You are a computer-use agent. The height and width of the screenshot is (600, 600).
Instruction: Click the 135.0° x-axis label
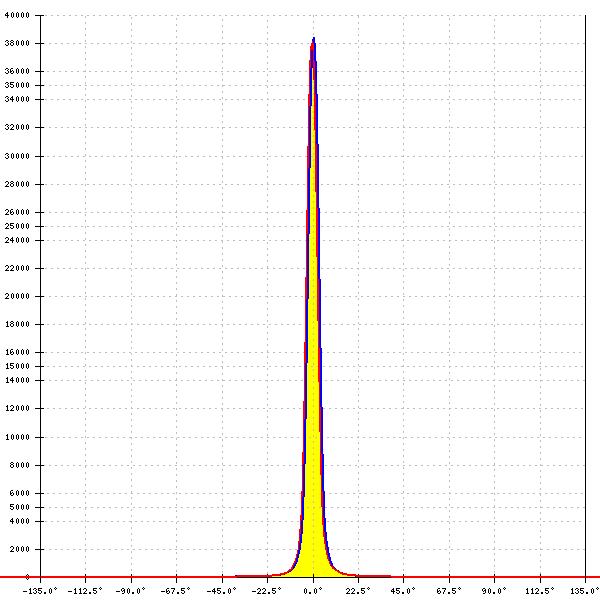(585, 591)
